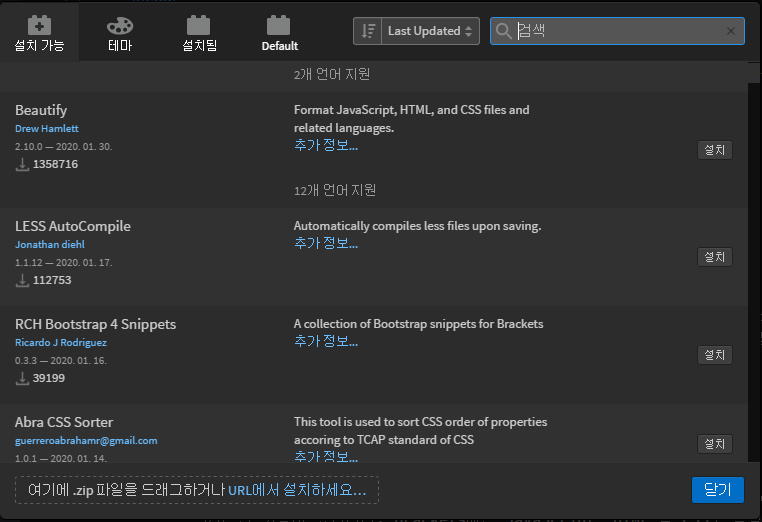Open the 설치 가능 (Available) tab
This screenshot has width=762, height=522.
[x=39, y=34]
